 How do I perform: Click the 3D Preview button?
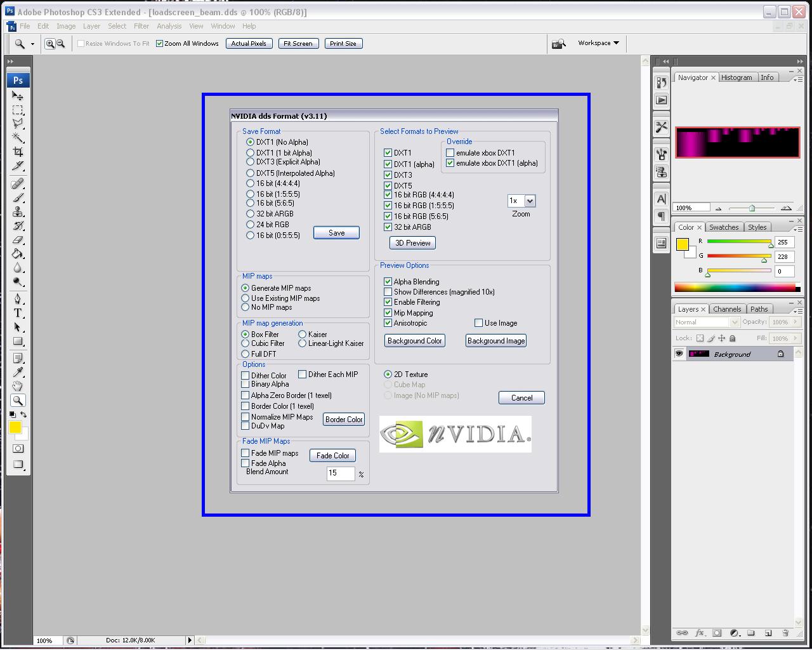[412, 243]
